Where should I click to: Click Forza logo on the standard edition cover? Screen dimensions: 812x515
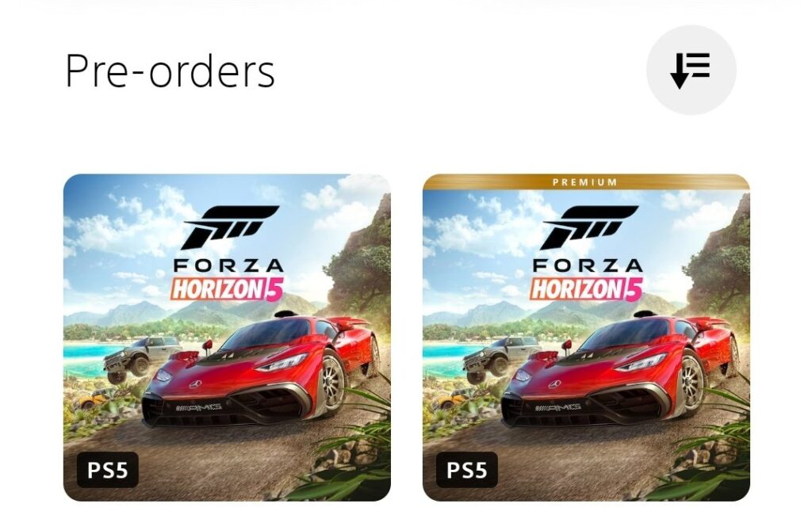click(x=231, y=227)
